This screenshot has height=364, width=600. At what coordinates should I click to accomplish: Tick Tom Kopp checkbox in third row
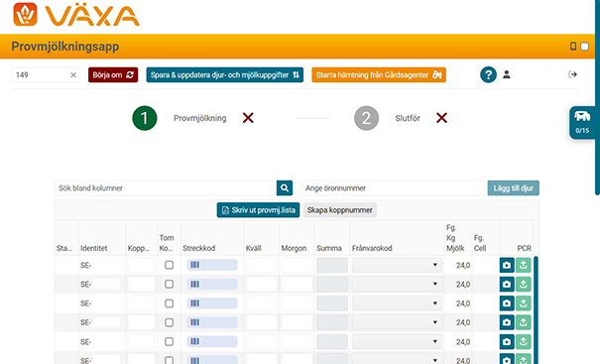170,303
